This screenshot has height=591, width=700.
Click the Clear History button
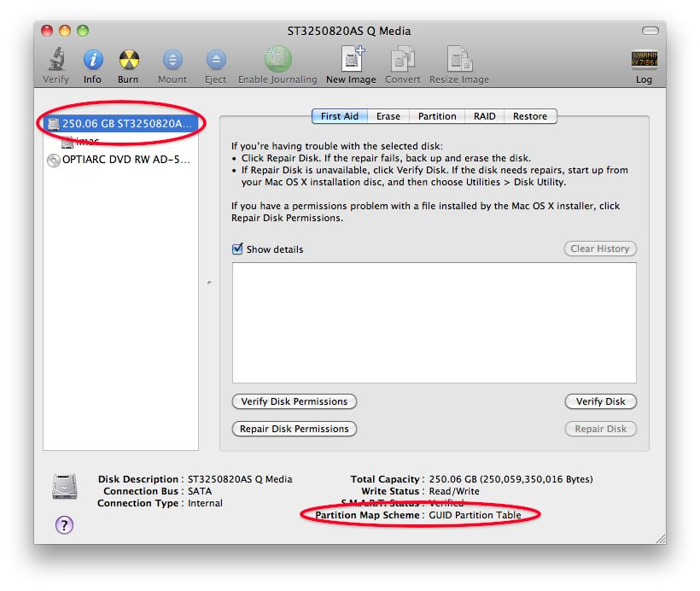pos(600,249)
